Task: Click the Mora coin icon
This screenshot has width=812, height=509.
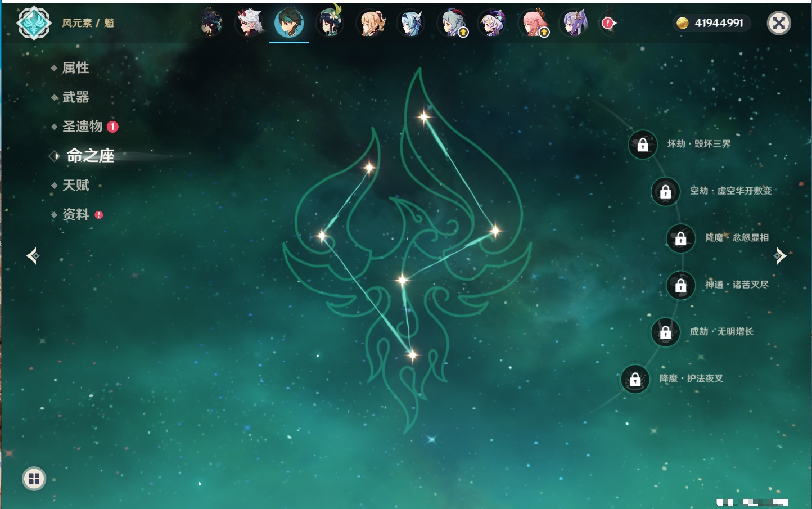Action: pos(683,23)
